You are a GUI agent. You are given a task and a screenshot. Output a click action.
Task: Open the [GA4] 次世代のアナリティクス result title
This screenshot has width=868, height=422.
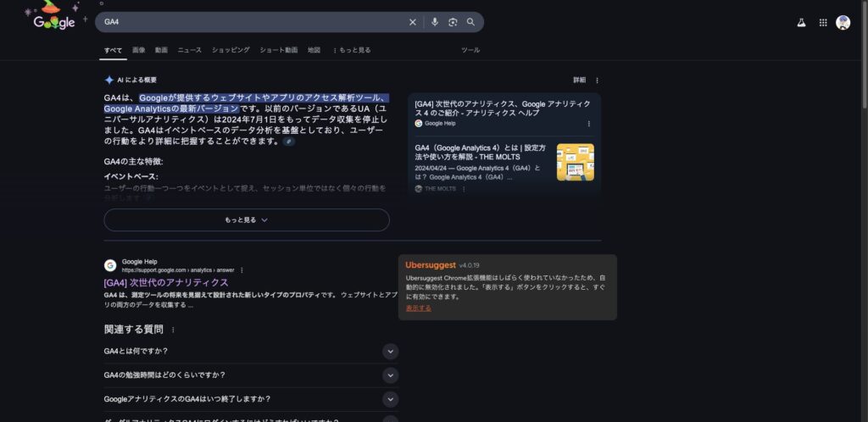pyautogui.click(x=166, y=283)
